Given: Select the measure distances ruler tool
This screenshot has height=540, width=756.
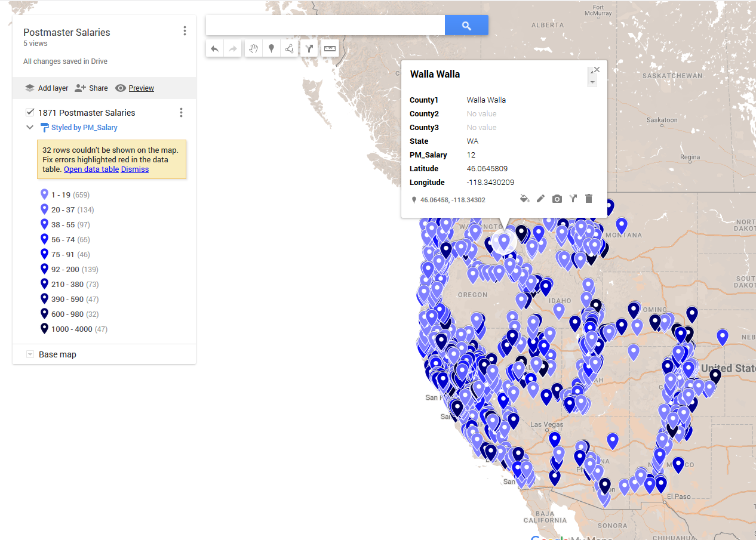Looking at the screenshot, I should tap(330, 49).
